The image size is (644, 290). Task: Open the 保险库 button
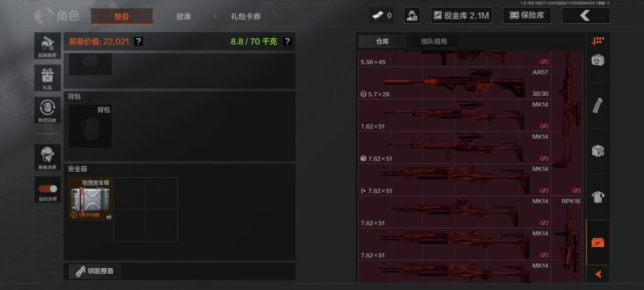[x=527, y=16]
